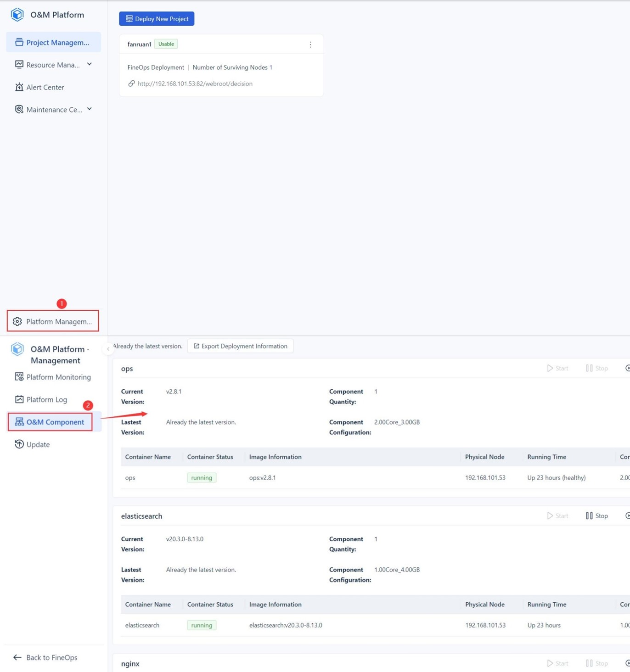Open Platform Log page
The image size is (630, 672).
pos(41,399)
